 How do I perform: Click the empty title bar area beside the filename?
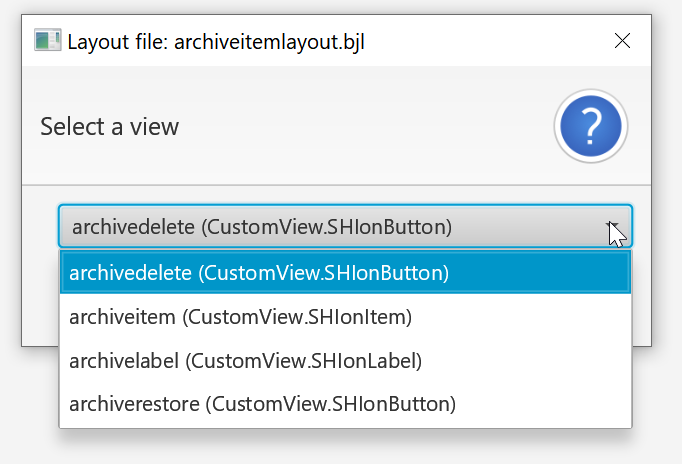point(480,41)
